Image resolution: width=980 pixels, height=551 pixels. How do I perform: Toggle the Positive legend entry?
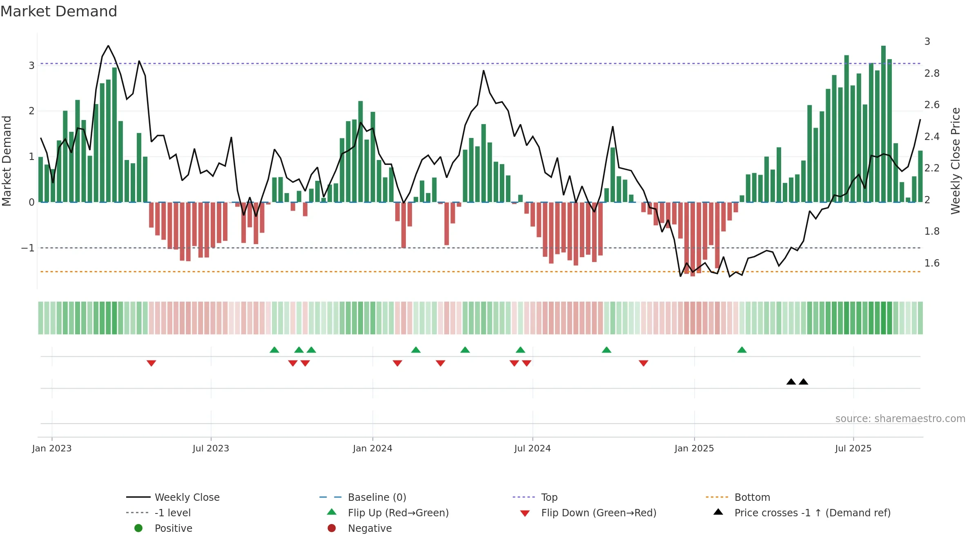pyautogui.click(x=163, y=528)
